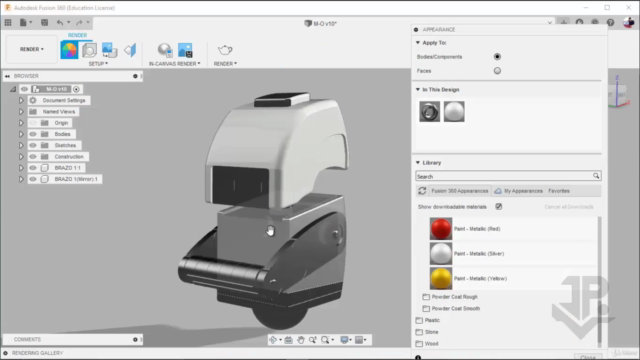Collapse the Browser panel arrows
The width and height of the screenshot is (640, 360).
[7, 76]
